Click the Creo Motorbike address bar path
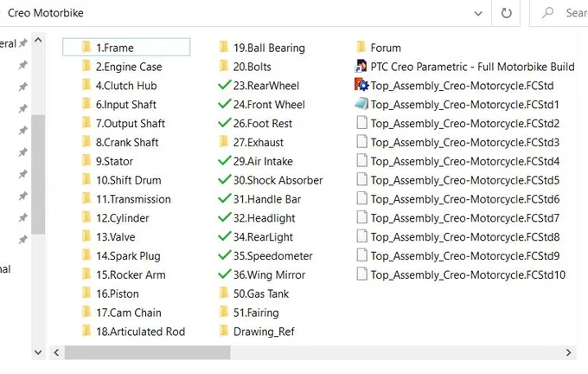 [46, 13]
